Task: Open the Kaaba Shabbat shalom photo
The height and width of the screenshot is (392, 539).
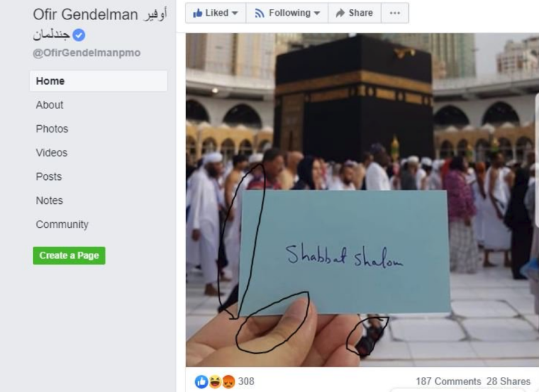Action: [362, 200]
